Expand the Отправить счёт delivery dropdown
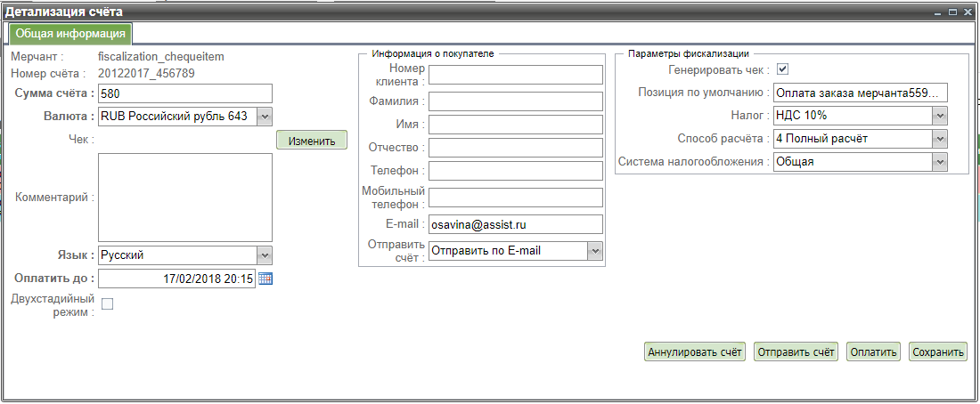Screen dimensions: 980x404 click(595, 251)
